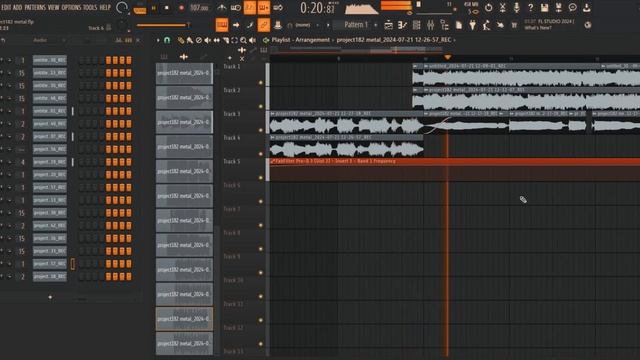Open the channel rack Audio filter dropdown
This screenshot has width=640, height=360.
click(49, 40)
